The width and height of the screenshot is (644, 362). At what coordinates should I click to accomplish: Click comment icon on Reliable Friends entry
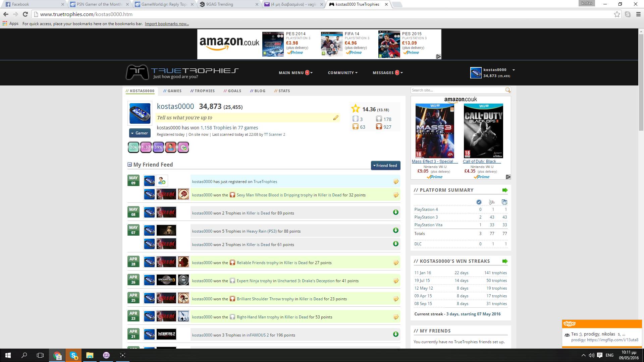(396, 263)
